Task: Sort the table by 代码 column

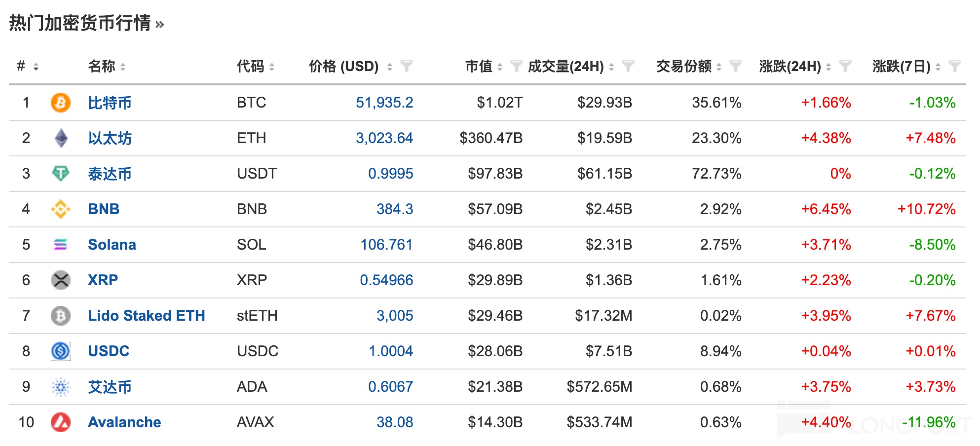Action: (x=272, y=67)
